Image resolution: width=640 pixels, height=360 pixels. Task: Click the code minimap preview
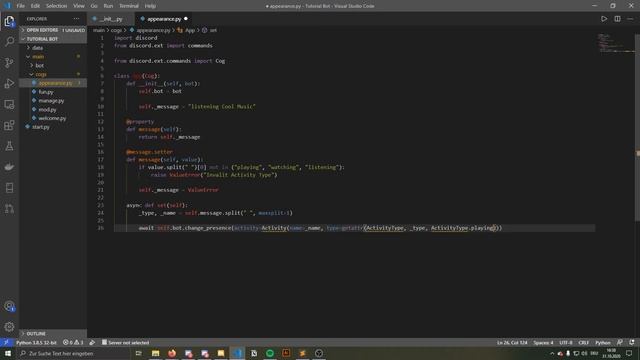coord(616,43)
